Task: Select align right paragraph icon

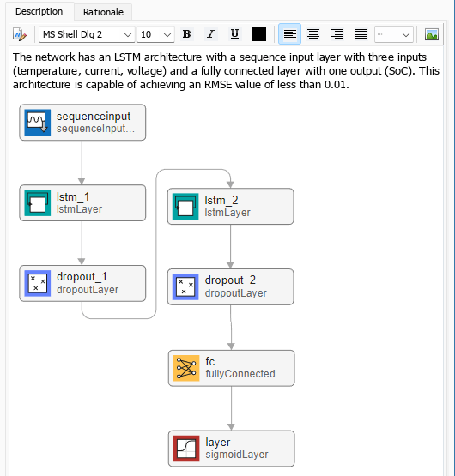Action: coord(337,34)
